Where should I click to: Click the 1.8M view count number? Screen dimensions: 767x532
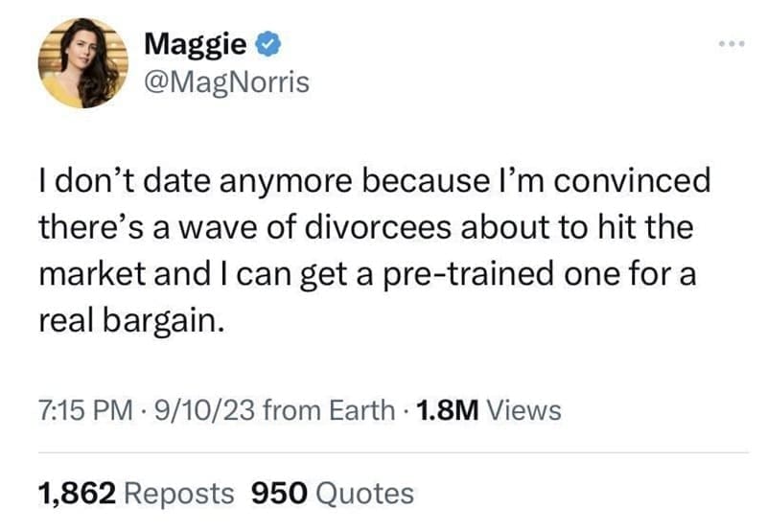tap(446, 410)
